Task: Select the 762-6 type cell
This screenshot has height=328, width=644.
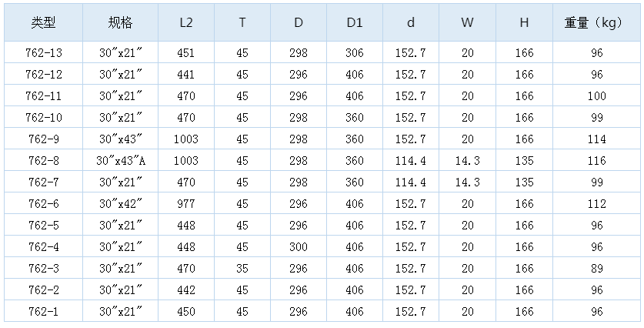Action: [44, 203]
